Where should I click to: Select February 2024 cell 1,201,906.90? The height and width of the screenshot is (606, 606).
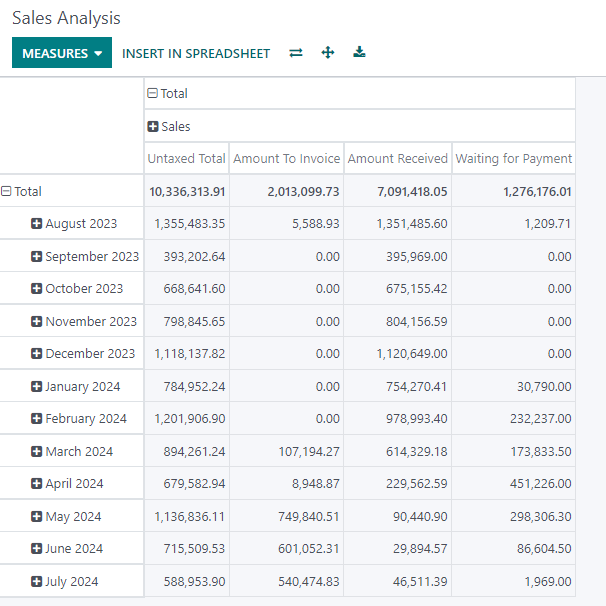coord(187,418)
